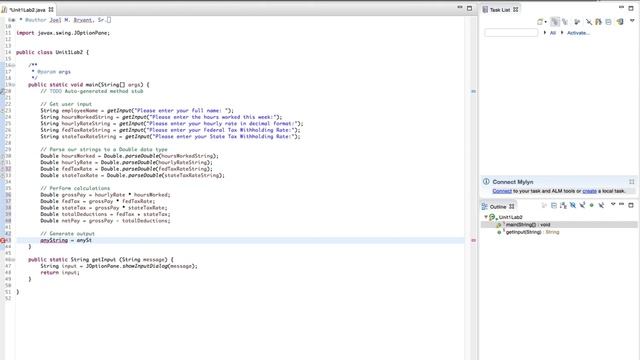Image resolution: width=640 pixels, height=360 pixels.
Task: Open New Task dropdown arrow
Action: click(x=545, y=22)
